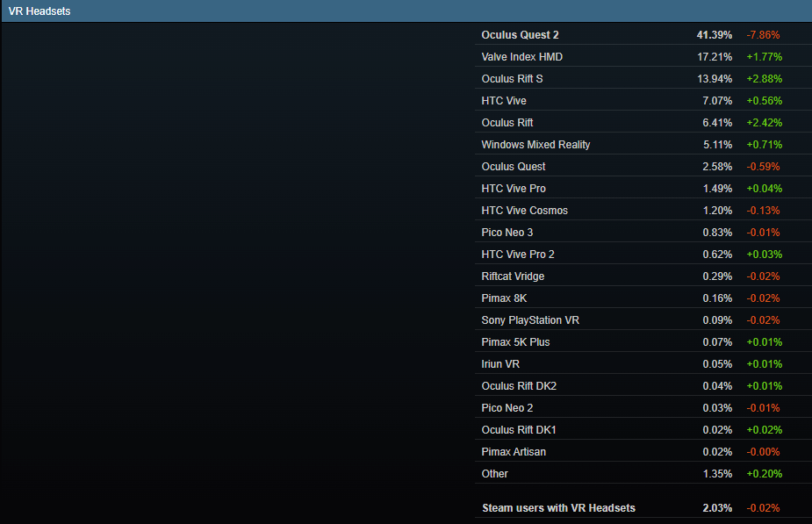Select the Oculus Quest 2 row label
Image resolution: width=812 pixels, height=524 pixels.
click(x=520, y=35)
